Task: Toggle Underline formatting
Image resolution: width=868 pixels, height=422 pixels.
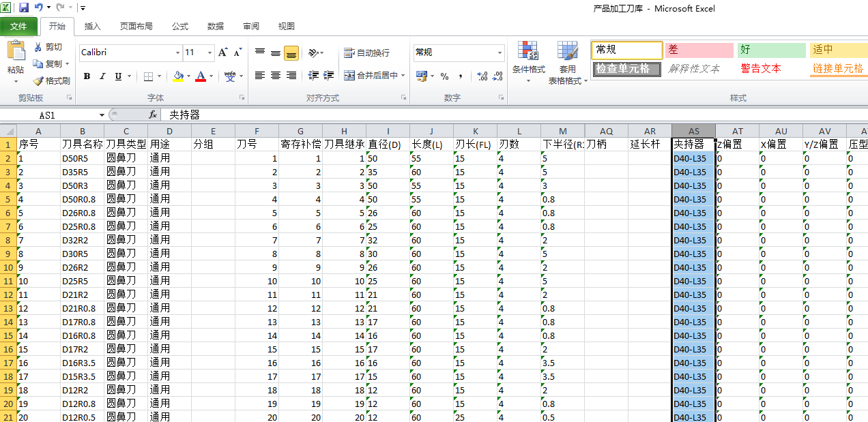Action: click(118, 76)
